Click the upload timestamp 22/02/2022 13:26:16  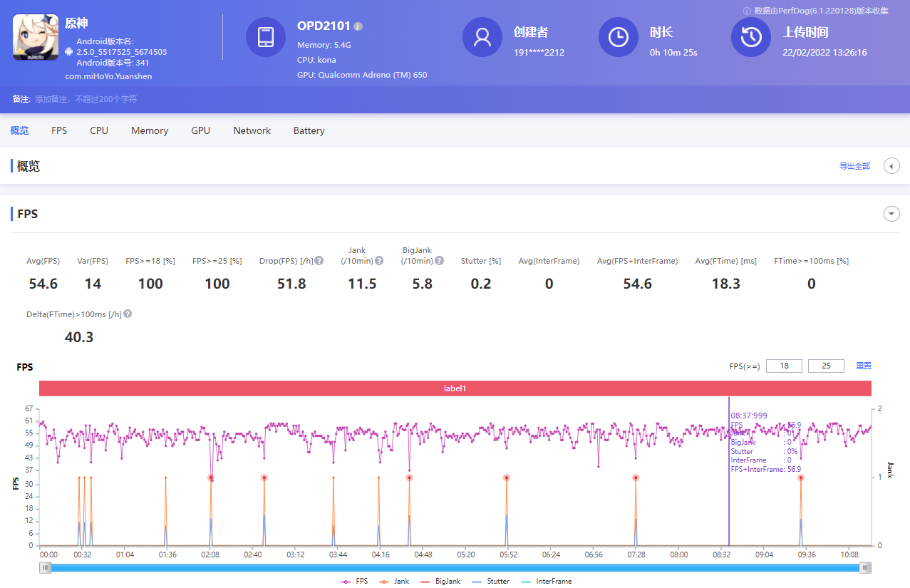[824, 52]
